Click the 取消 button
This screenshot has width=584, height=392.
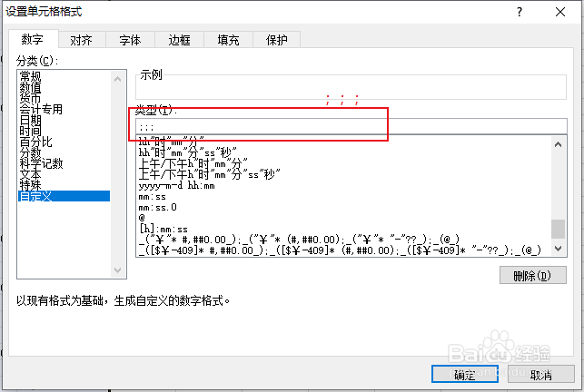coord(541,374)
